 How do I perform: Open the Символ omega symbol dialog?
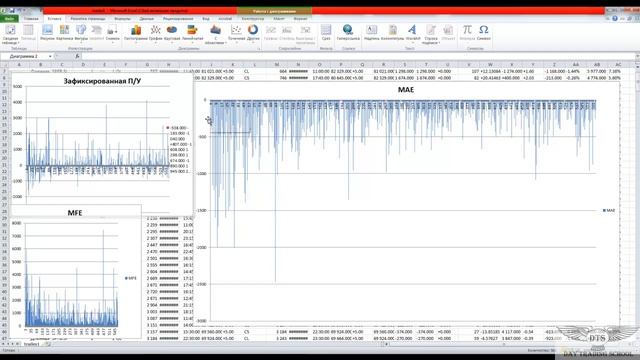click(x=484, y=33)
